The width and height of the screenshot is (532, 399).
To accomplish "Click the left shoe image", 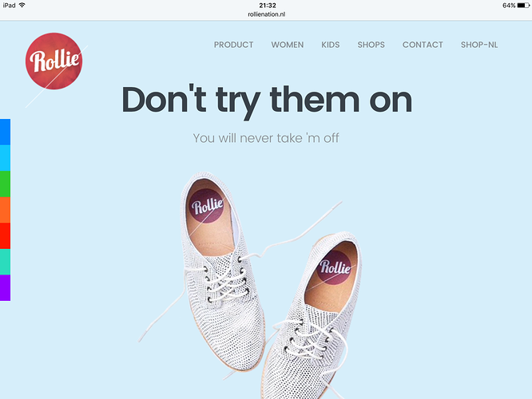I will 220,271.
